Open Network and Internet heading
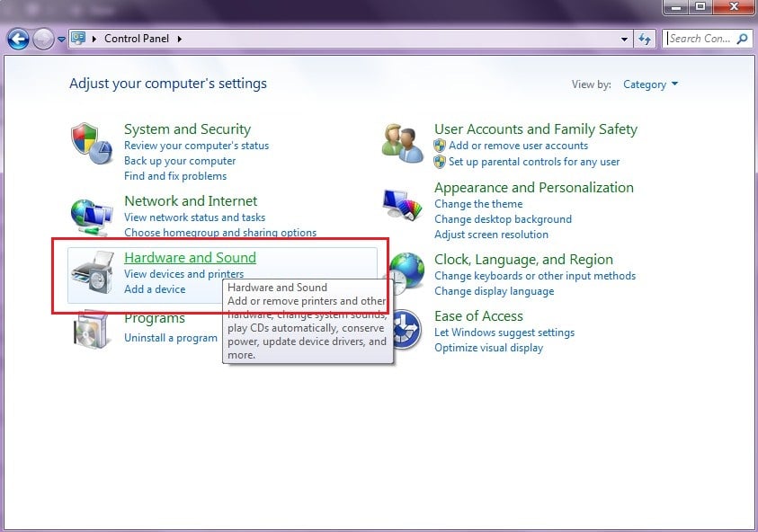This screenshot has width=758, height=532. pyautogui.click(x=191, y=200)
